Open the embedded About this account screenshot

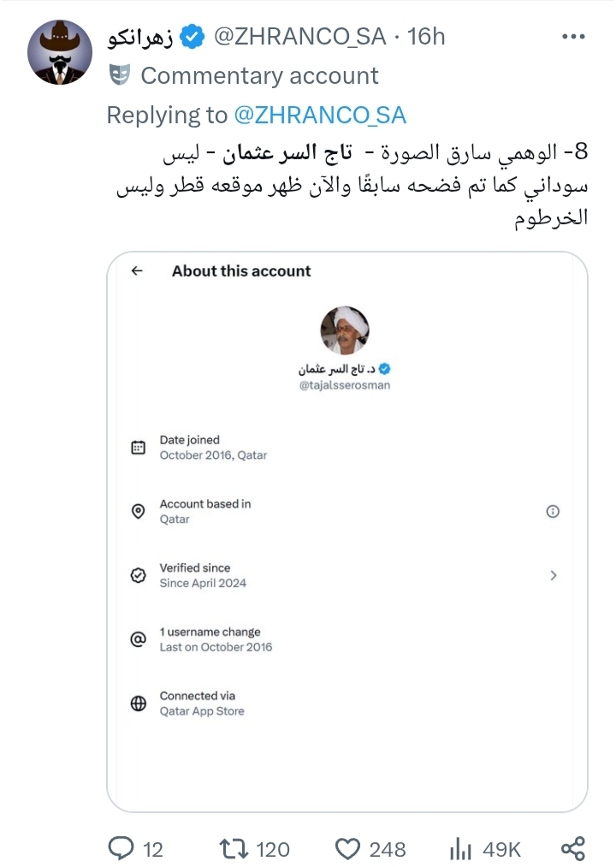[x=346, y=531]
